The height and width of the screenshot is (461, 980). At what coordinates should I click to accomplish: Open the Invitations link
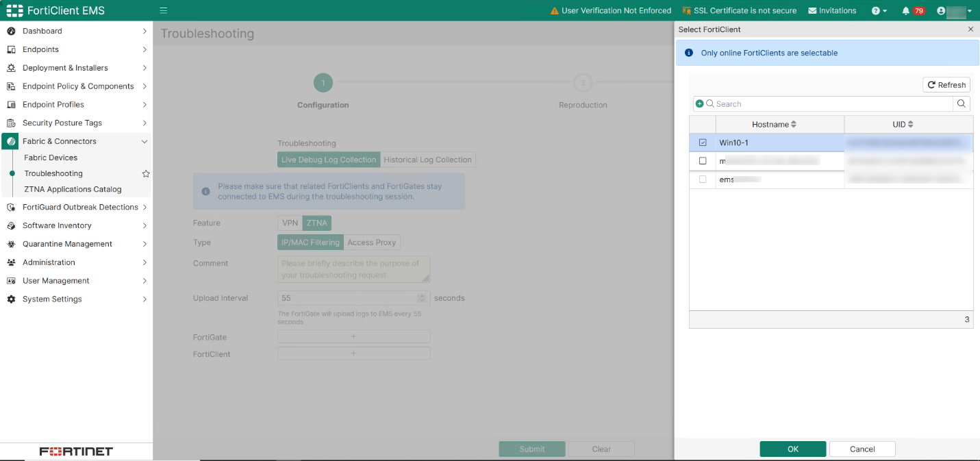coord(832,11)
